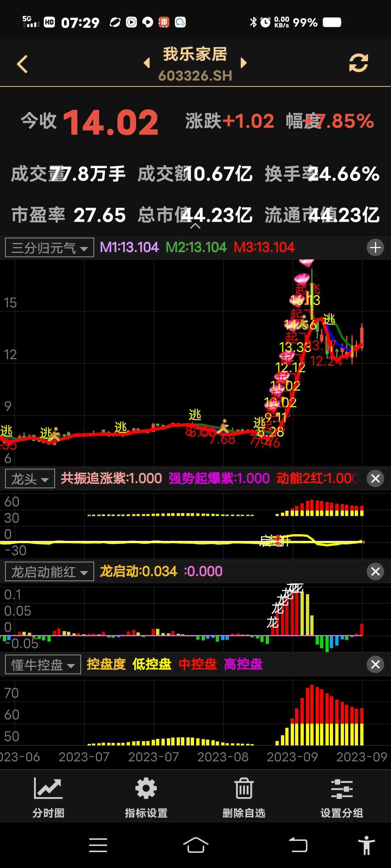The image size is (391, 868).
Task: Tap the latest candlestick on the price chart
Action: coord(362,338)
